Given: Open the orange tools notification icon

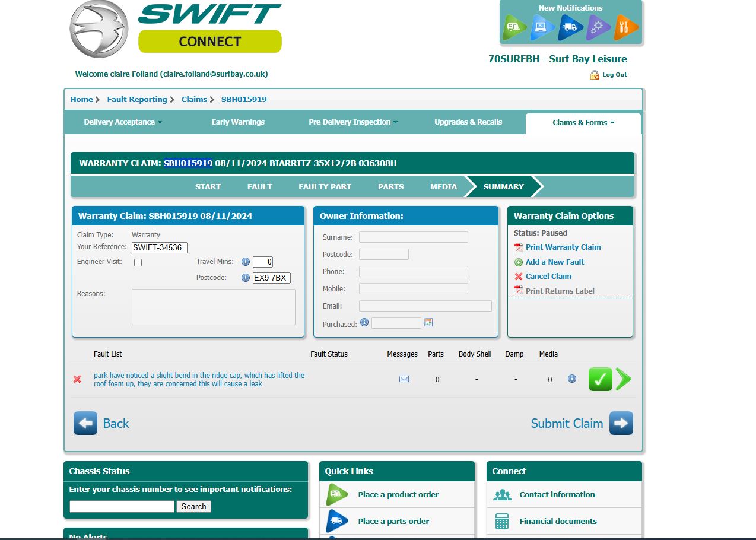Looking at the screenshot, I should pyautogui.click(x=626, y=27).
